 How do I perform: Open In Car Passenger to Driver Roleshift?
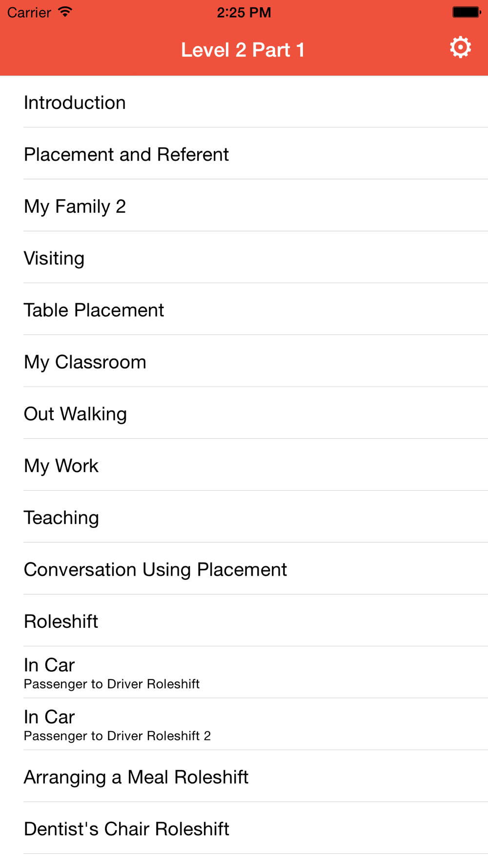244,672
